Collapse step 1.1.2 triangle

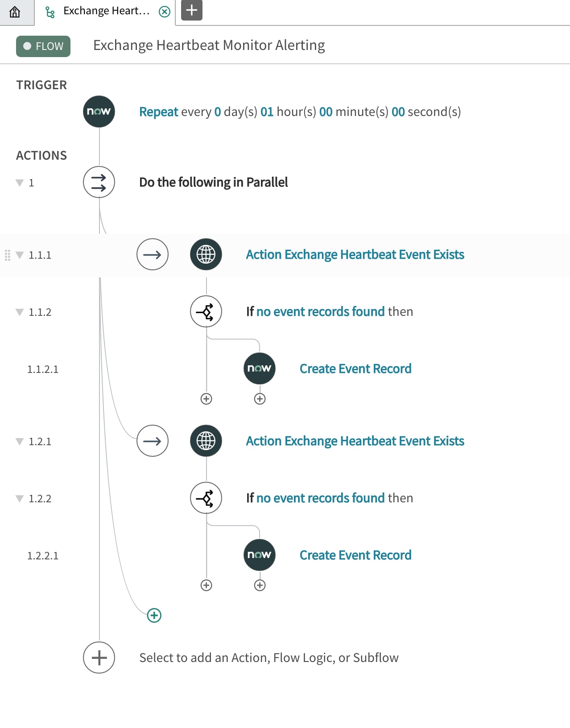[x=20, y=312]
